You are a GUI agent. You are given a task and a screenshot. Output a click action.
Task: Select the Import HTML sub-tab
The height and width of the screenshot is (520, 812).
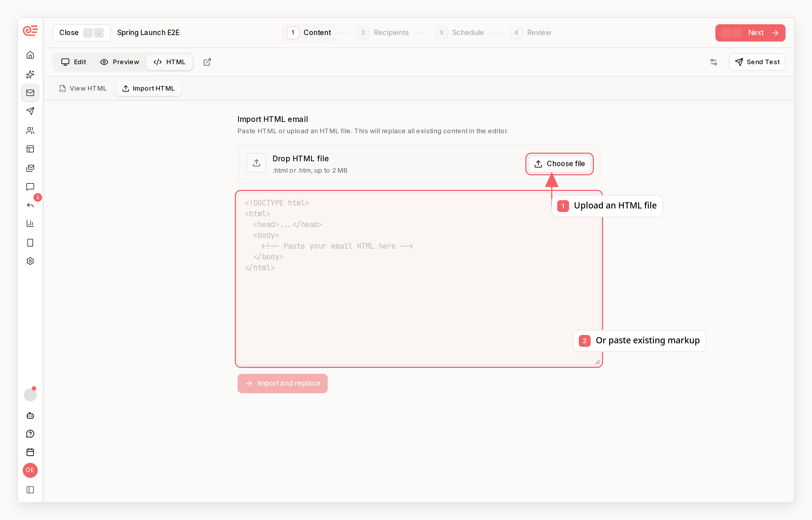(x=148, y=88)
